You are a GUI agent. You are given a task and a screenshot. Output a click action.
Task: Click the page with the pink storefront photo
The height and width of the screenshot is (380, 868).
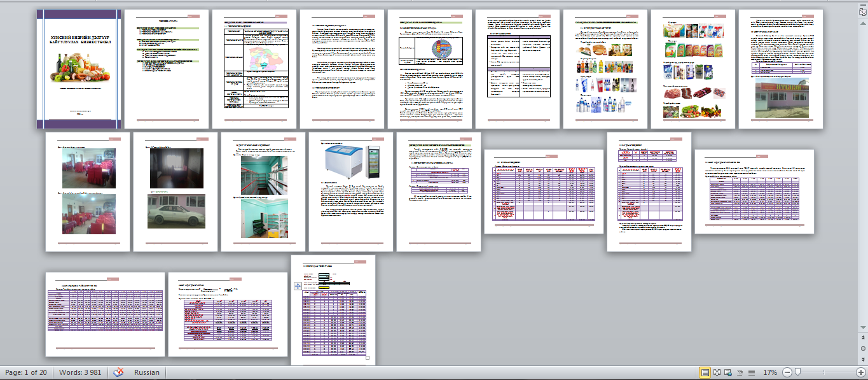tap(780, 69)
